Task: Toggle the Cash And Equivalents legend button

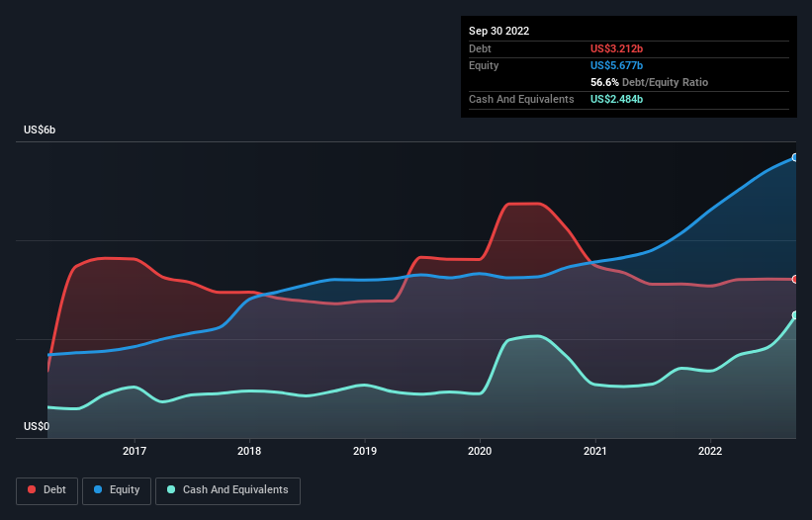Action: (227, 490)
